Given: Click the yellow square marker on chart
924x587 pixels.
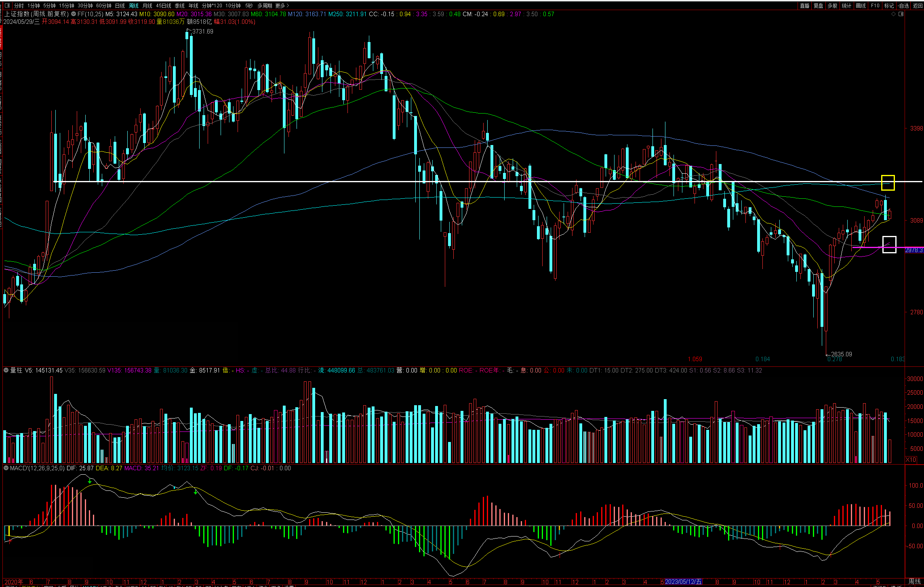Looking at the screenshot, I should click(x=888, y=183).
